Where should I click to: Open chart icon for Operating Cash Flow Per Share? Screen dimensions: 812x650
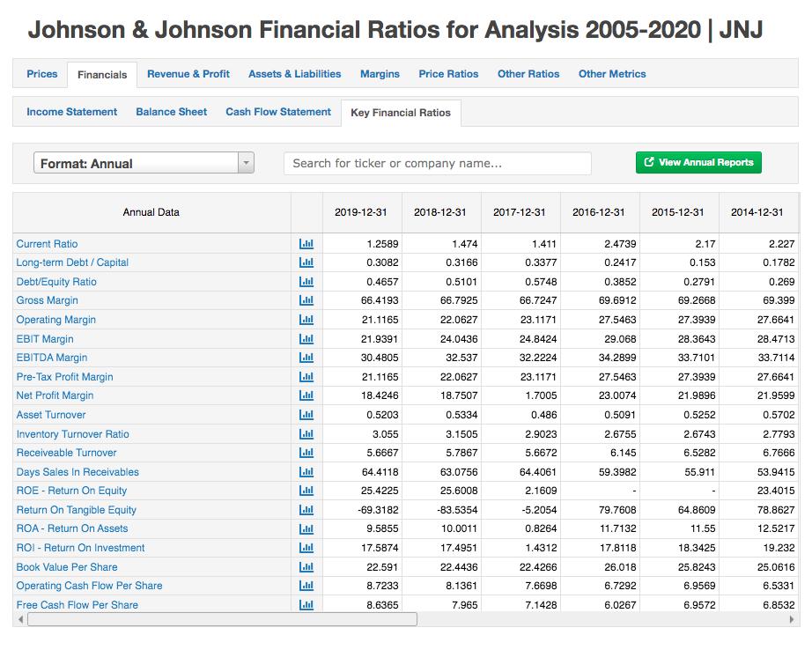coord(306,586)
